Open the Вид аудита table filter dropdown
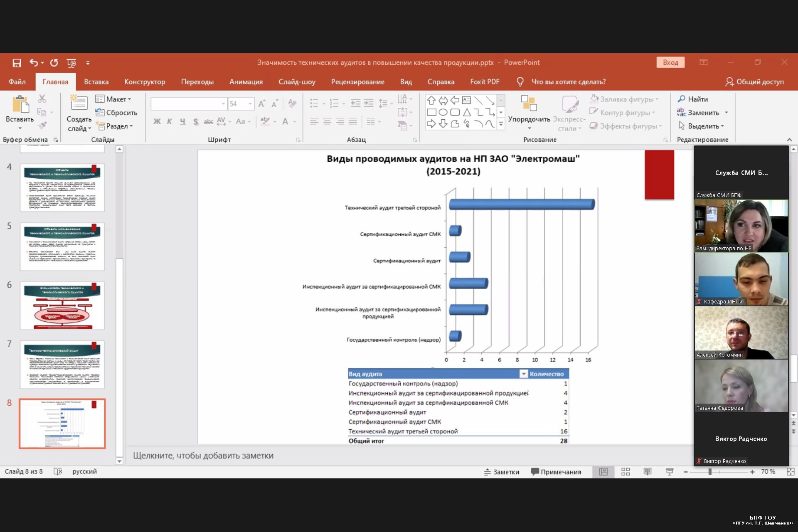 523,374
